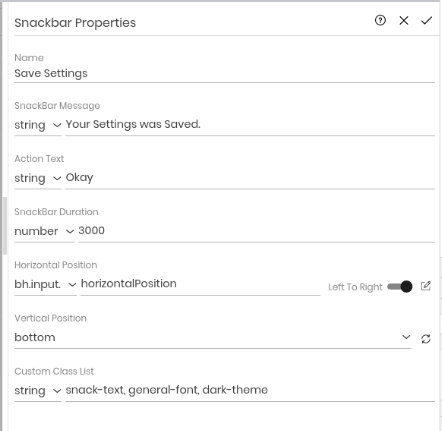Open the Custom Class List string dropdown
Image resolution: width=442 pixels, height=431 pixels.
(x=38, y=390)
